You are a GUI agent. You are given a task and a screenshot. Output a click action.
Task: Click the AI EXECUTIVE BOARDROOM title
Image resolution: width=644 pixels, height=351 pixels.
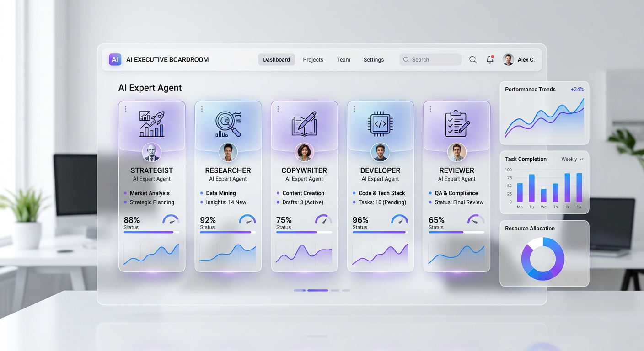click(167, 60)
